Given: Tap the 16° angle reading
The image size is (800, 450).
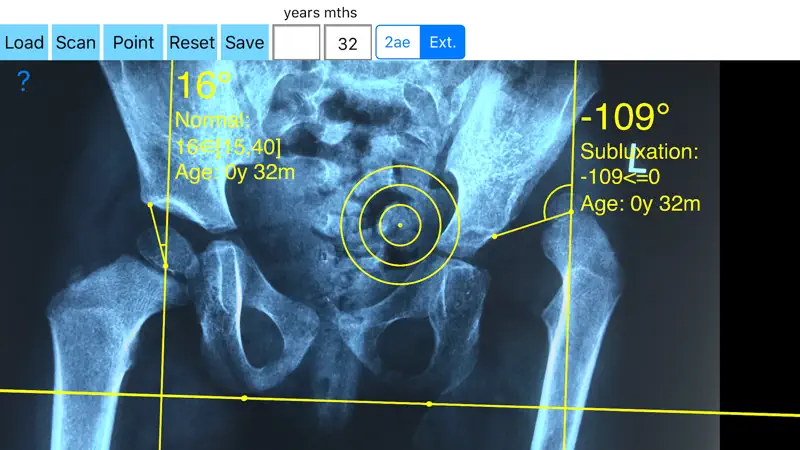Looking at the screenshot, I should 204,85.
